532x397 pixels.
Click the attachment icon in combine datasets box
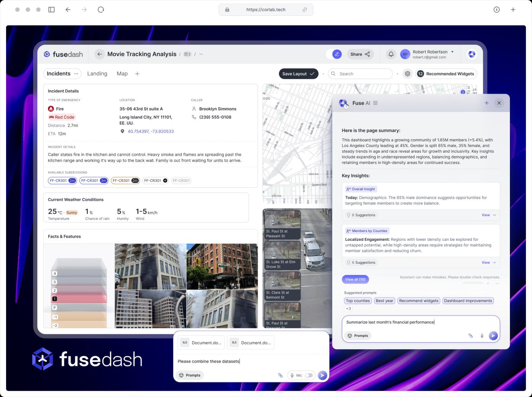(x=280, y=375)
